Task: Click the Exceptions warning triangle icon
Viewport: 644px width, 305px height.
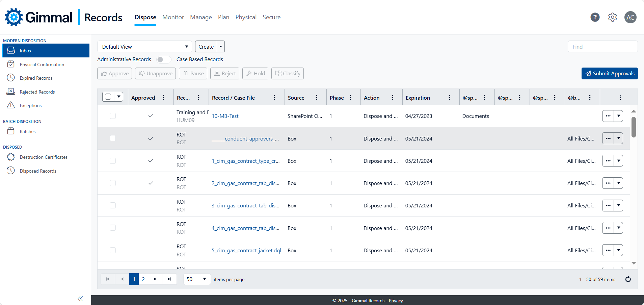Action: click(11, 105)
